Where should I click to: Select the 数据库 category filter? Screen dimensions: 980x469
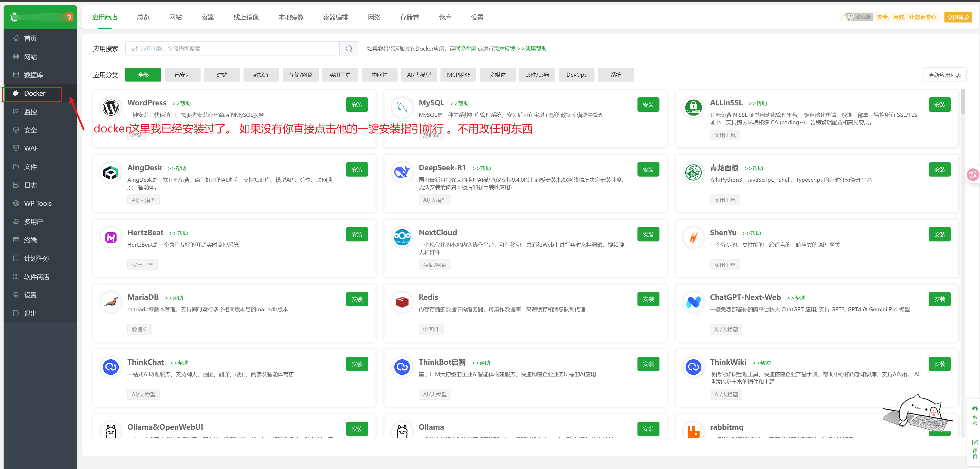[x=261, y=75]
